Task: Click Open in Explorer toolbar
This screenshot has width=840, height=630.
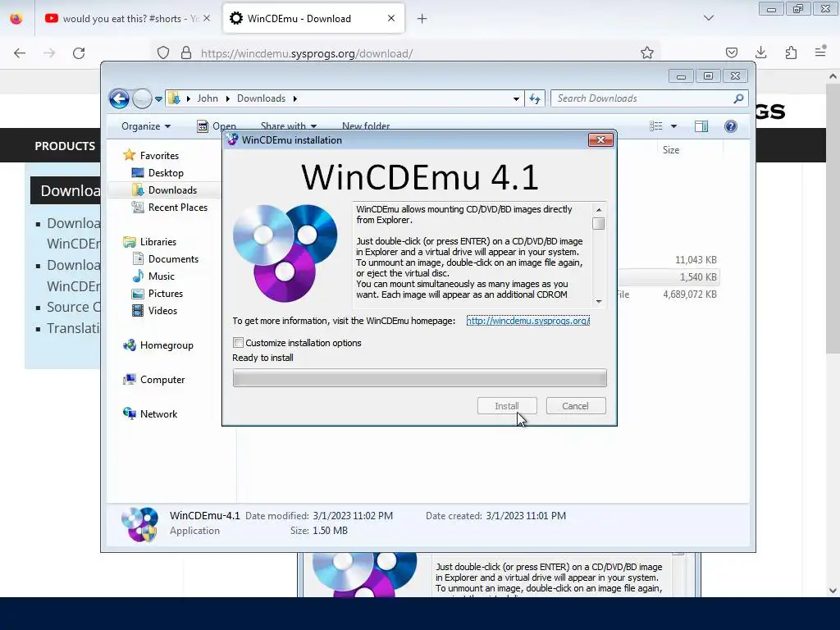Action: click(217, 126)
